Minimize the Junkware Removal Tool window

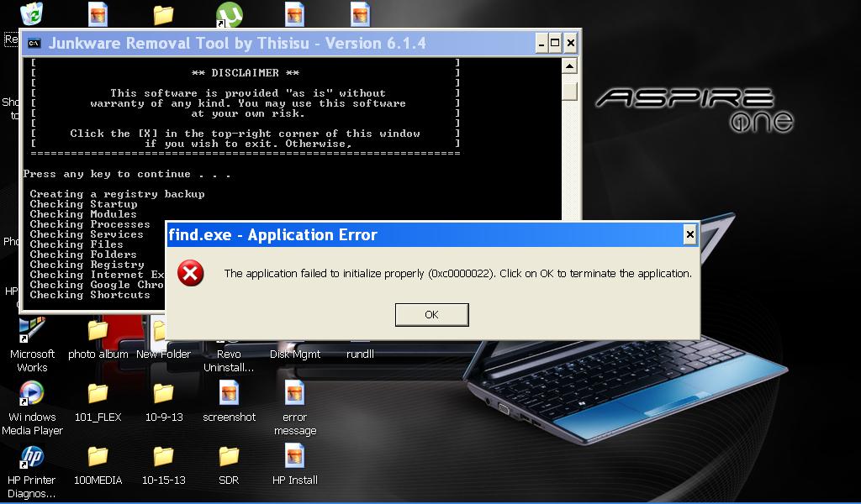541,44
